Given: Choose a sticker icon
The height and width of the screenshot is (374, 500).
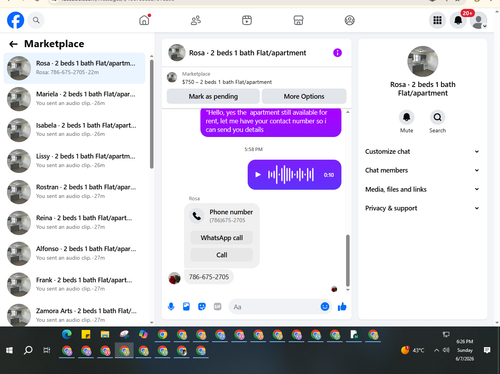Looking at the screenshot, I should [202, 307].
